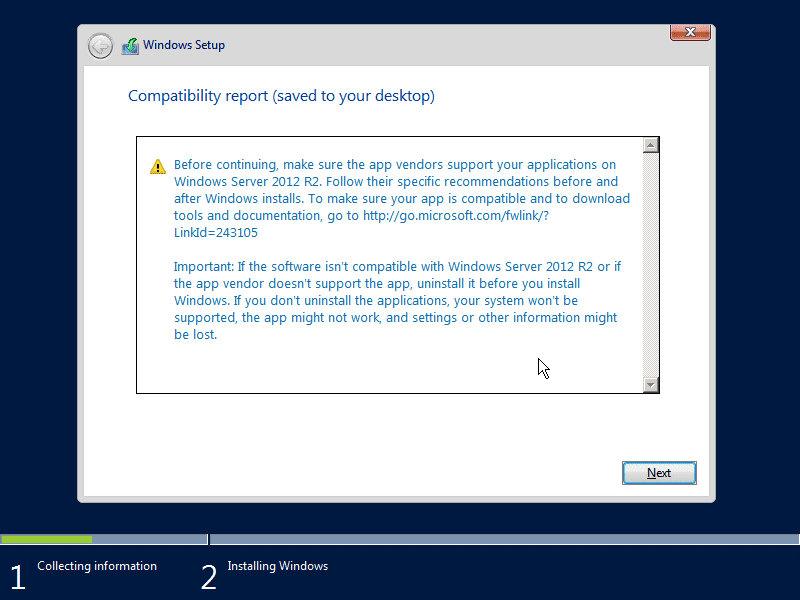
Task: Click the yellow warning triangle icon
Action: pos(157,166)
